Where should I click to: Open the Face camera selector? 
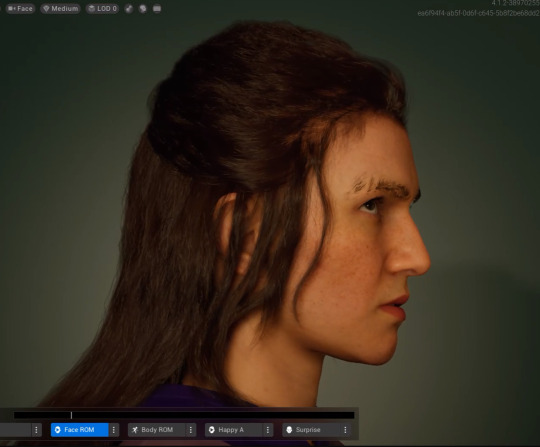(x=20, y=9)
